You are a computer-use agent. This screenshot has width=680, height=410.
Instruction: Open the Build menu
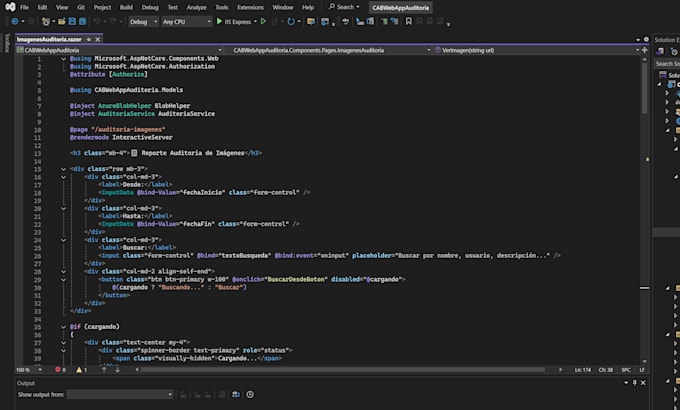tap(126, 7)
